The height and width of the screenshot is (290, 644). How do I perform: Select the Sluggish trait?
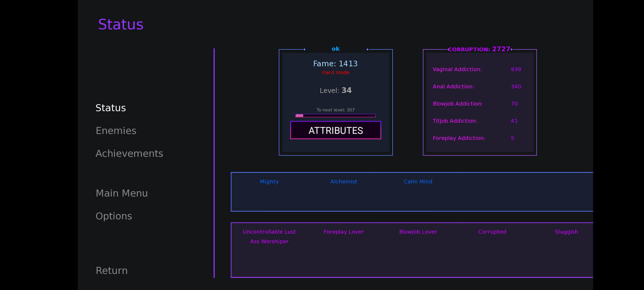tap(566, 232)
